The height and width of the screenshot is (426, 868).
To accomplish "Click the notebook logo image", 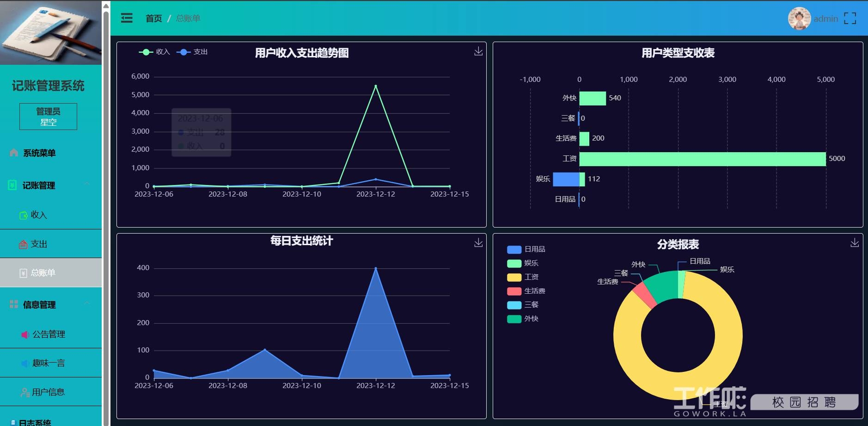I will pyautogui.click(x=51, y=32).
